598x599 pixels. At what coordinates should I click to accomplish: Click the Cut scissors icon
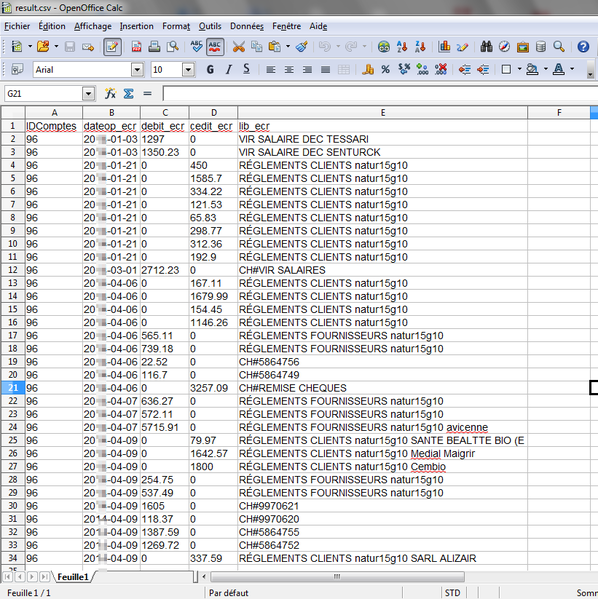tap(238, 47)
